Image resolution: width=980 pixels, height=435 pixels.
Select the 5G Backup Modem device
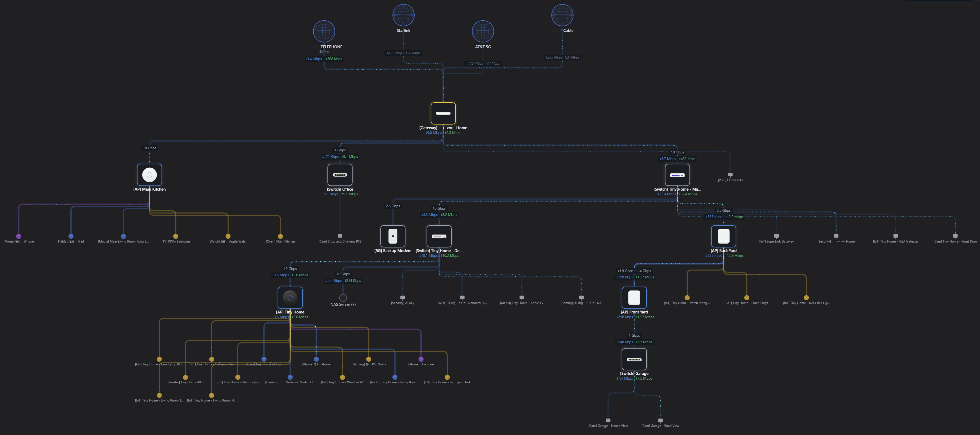point(393,236)
